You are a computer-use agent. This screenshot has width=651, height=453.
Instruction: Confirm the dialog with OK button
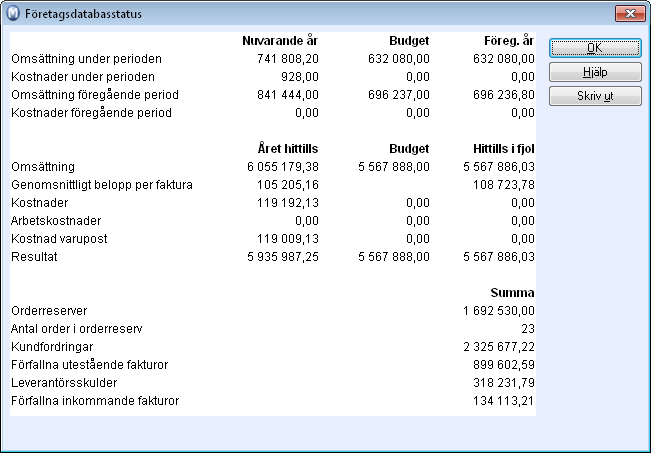click(595, 48)
